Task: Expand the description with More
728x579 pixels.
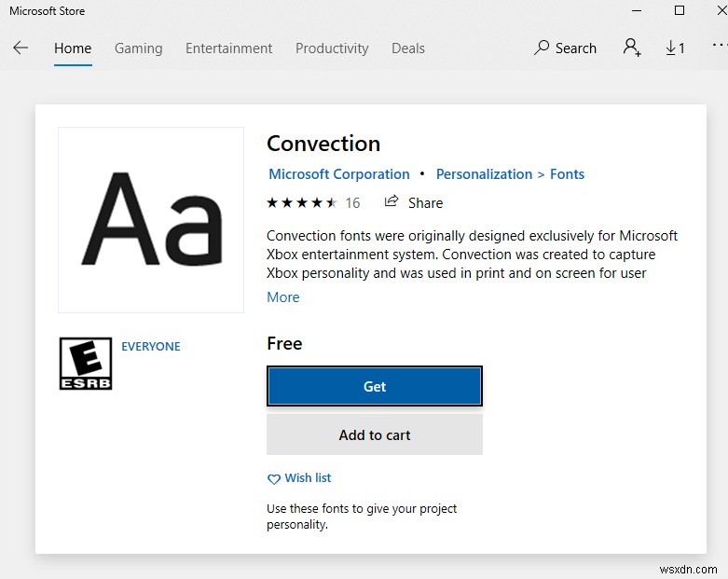Action: 283,297
